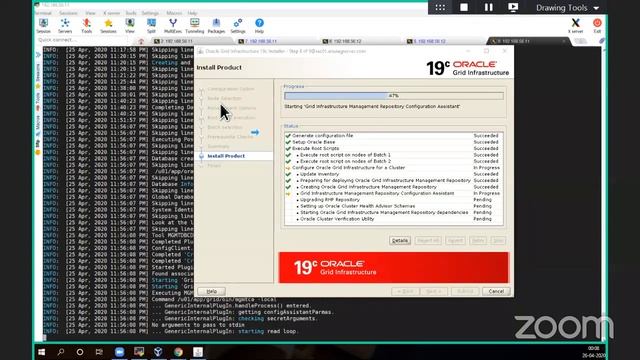640x360 pixels.
Task: Enable MultiExec from the toolbar
Action: pos(173,26)
